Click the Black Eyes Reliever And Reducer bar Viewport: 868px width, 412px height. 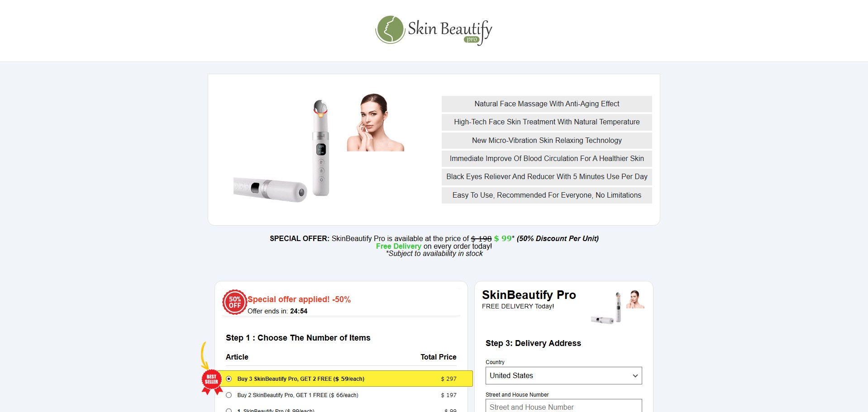tap(547, 177)
